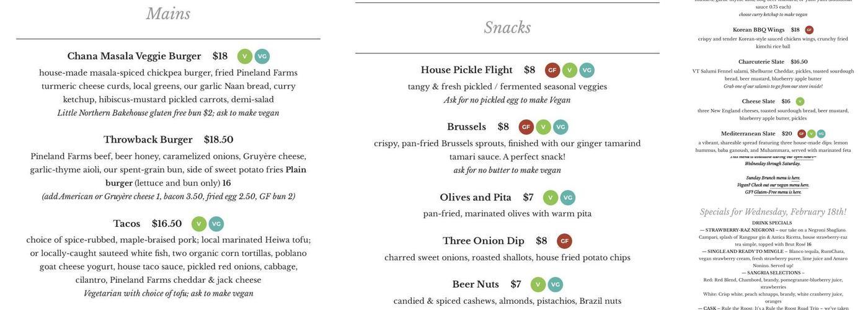Click the VG badge on Mediterranean Slate
Image resolution: width=868 pixels, height=310 pixels.
coord(821,134)
